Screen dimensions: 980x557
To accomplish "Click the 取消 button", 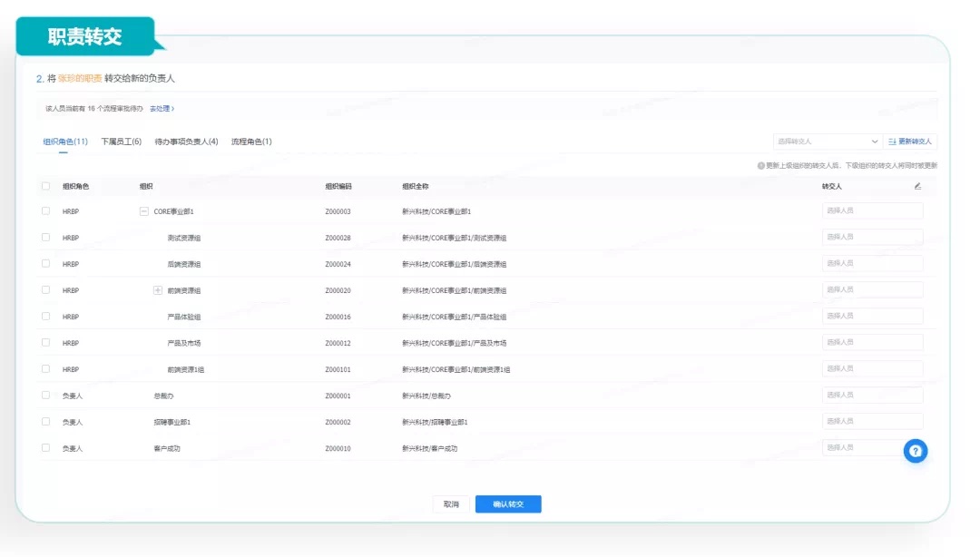I will click(451, 504).
